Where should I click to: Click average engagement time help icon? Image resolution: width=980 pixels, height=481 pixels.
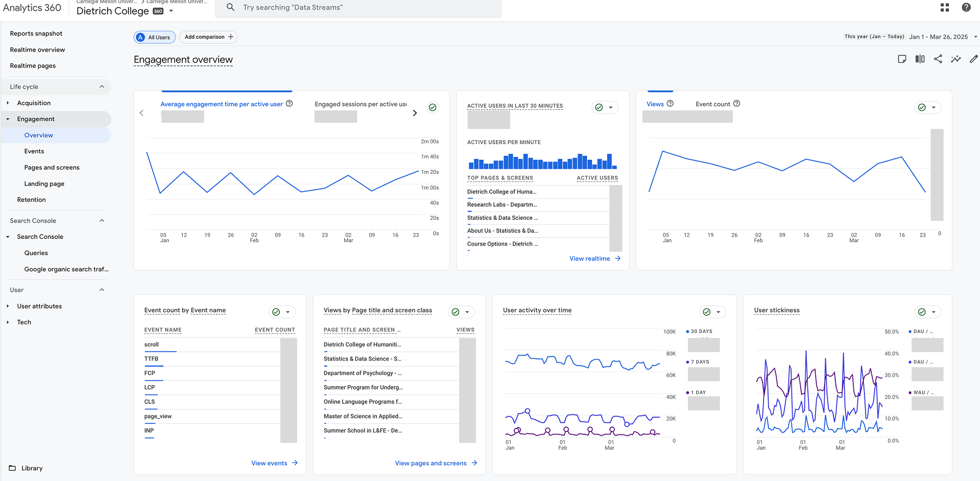[x=289, y=104]
